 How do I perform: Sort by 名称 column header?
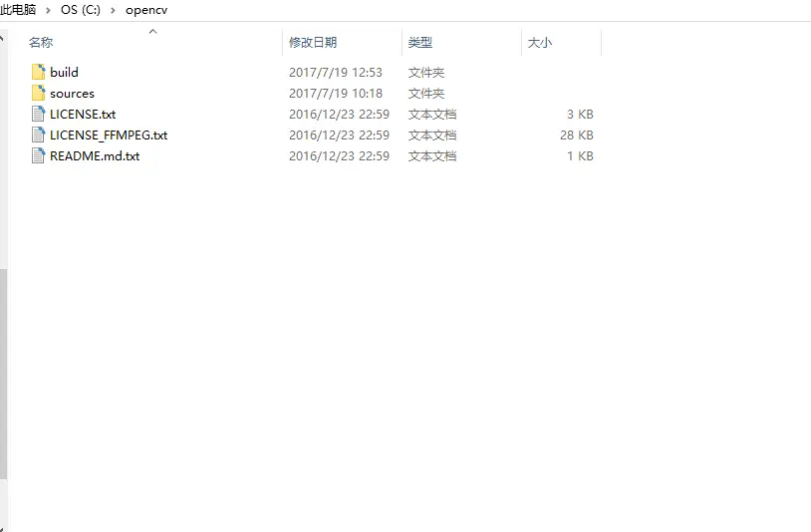[41, 43]
